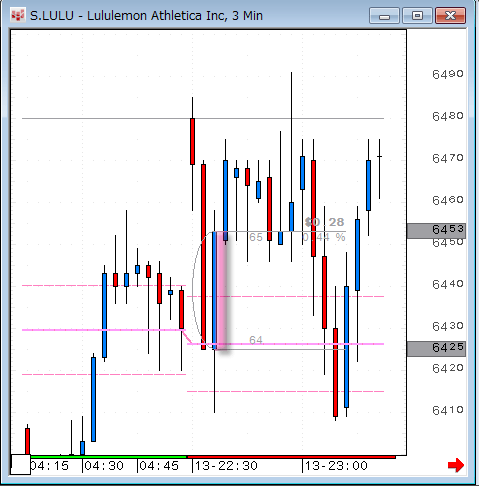Click the white square box at bottom-left corner
This screenshot has width=479, height=486.
21,464
